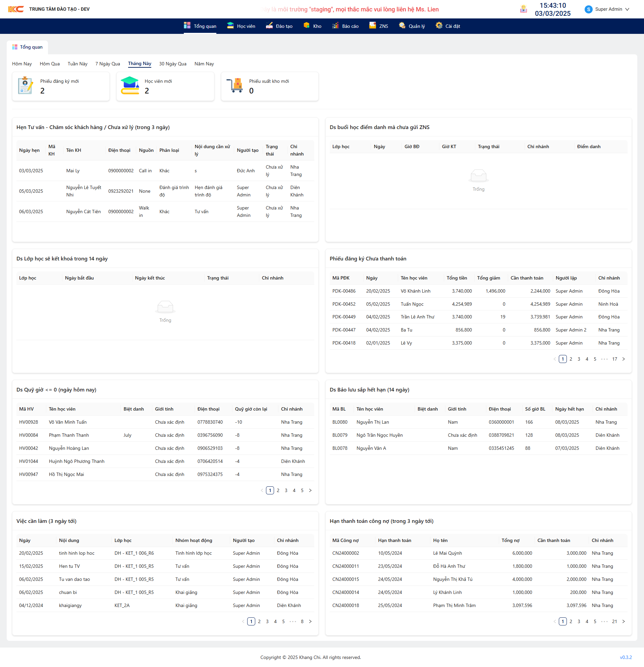Click the Học viên graduation cap icon
Viewport: 644px width, 667px height.
(x=230, y=25)
